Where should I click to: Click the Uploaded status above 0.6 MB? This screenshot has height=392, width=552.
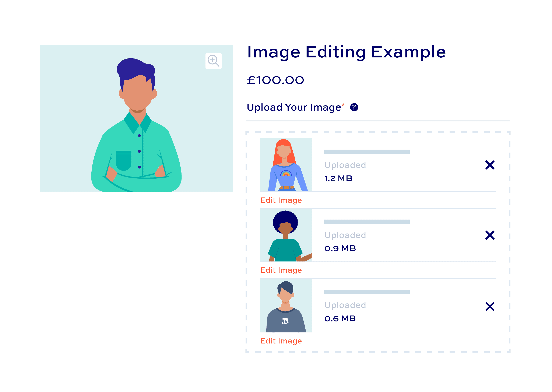click(345, 305)
